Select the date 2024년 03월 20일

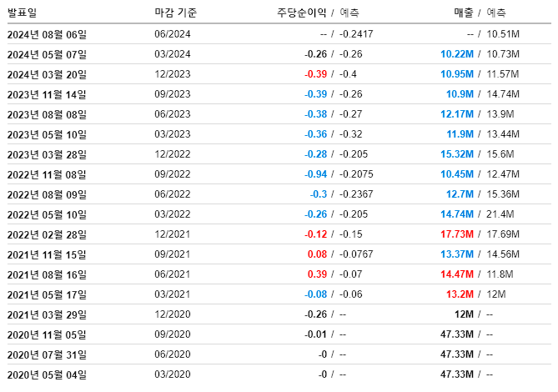pyautogui.click(x=47, y=74)
